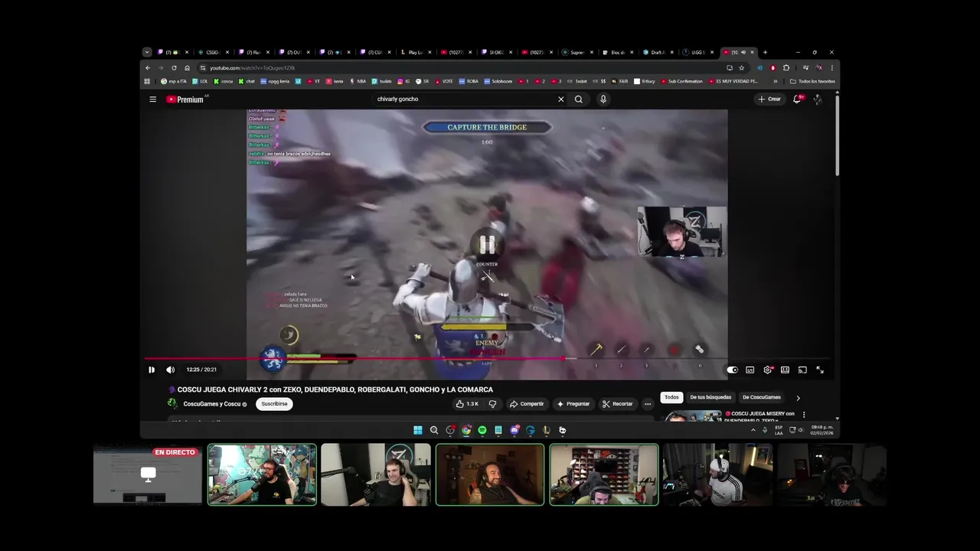The height and width of the screenshot is (551, 980).
Task: Open Spotify from the taskbar
Action: (482, 430)
